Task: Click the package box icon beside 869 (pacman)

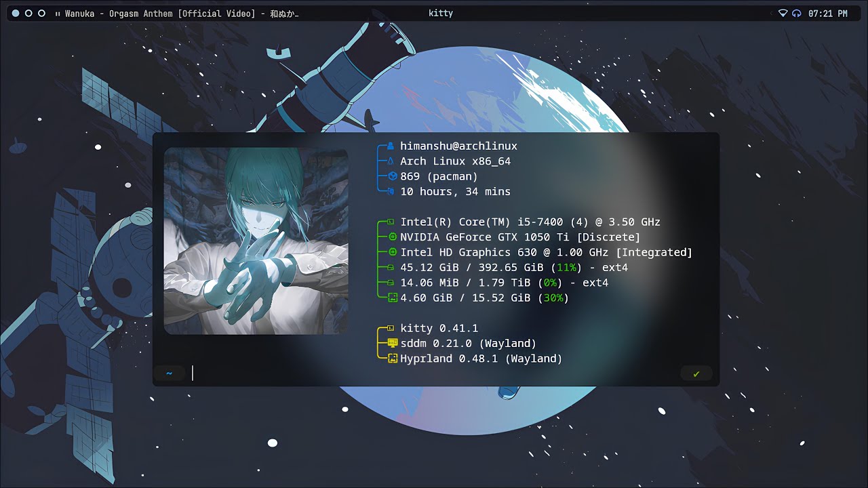Action: click(391, 176)
